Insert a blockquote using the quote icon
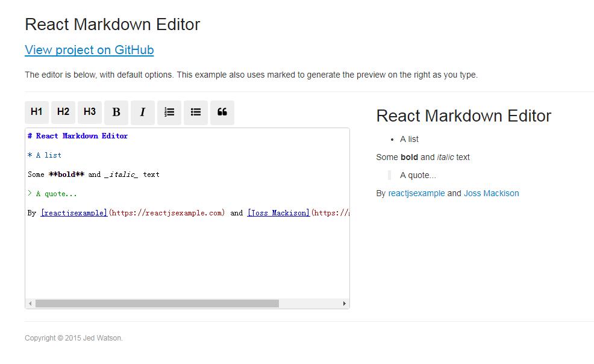 tap(222, 113)
